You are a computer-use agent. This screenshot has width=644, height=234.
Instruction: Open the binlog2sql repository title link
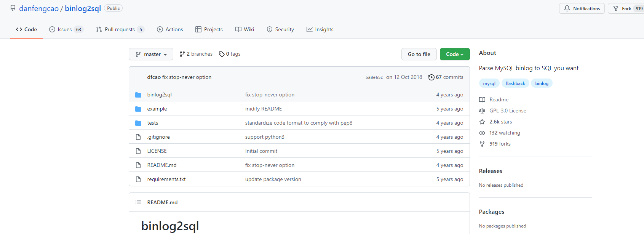(x=83, y=8)
